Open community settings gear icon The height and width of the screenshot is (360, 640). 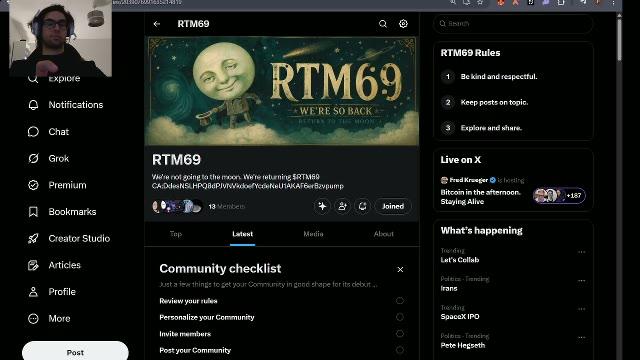click(x=403, y=24)
